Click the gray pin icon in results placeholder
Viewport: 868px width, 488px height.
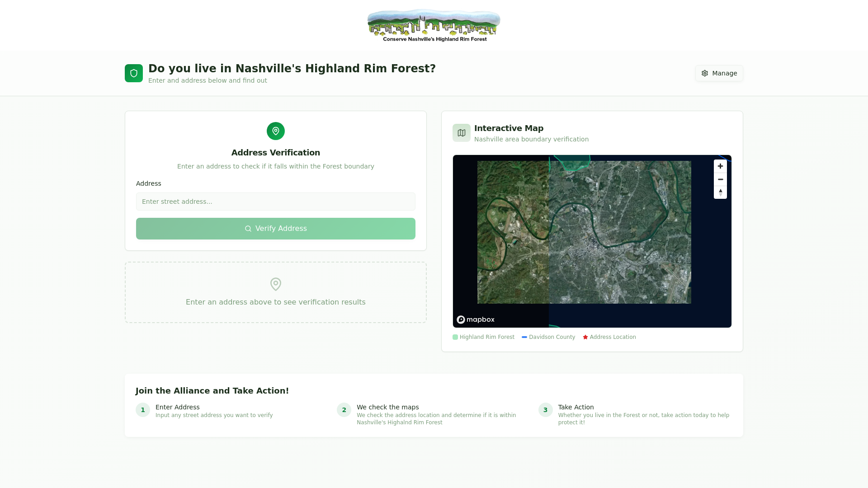[x=276, y=284]
